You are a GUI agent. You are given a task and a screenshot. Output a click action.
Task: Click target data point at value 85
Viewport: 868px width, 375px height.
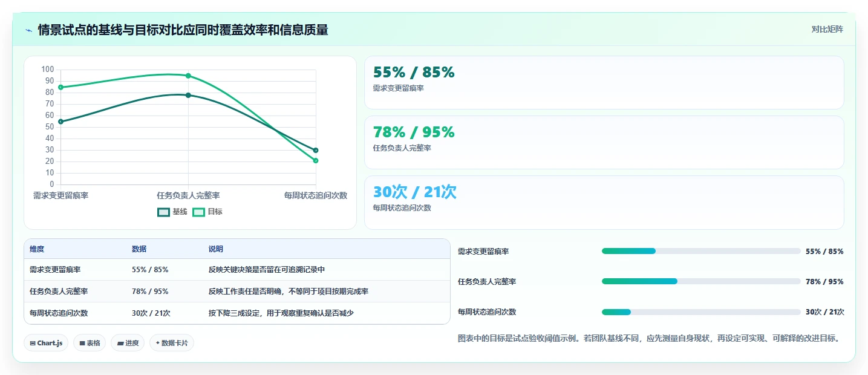tap(60, 87)
